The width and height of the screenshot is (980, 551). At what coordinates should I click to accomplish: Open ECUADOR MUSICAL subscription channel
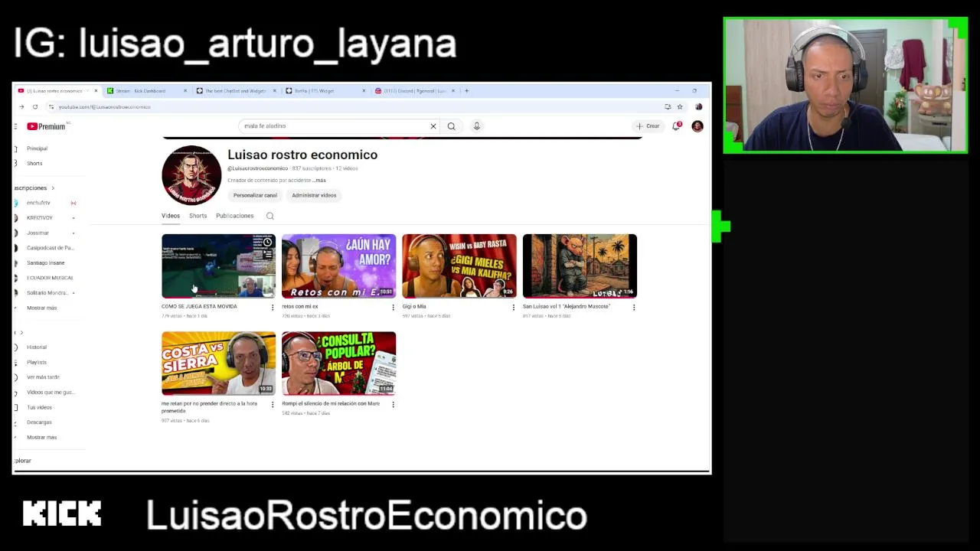click(49, 278)
